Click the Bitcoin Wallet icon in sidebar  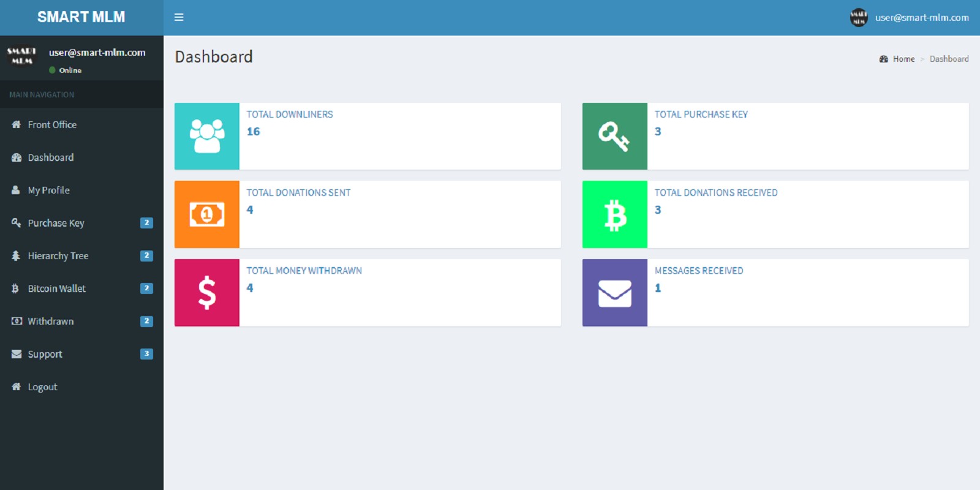[15, 288]
